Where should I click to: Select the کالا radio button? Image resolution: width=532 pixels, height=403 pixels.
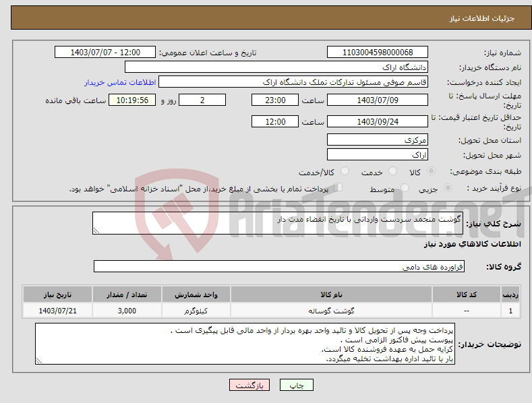431,171
